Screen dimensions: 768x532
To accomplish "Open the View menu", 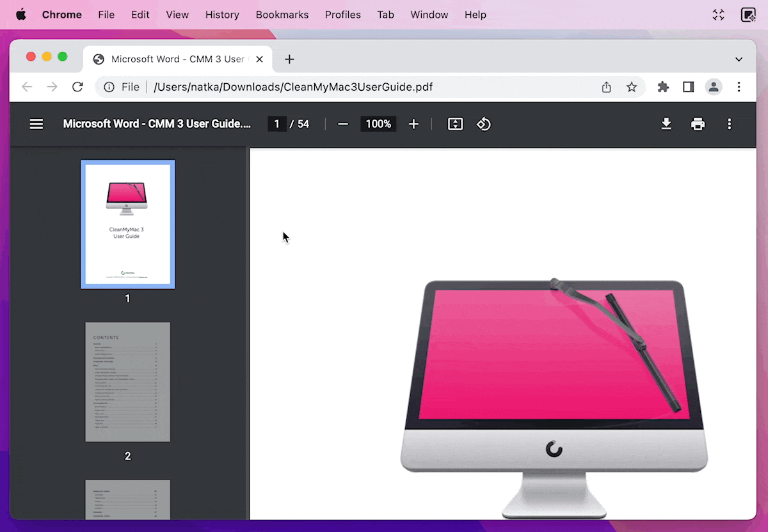I will coord(177,15).
